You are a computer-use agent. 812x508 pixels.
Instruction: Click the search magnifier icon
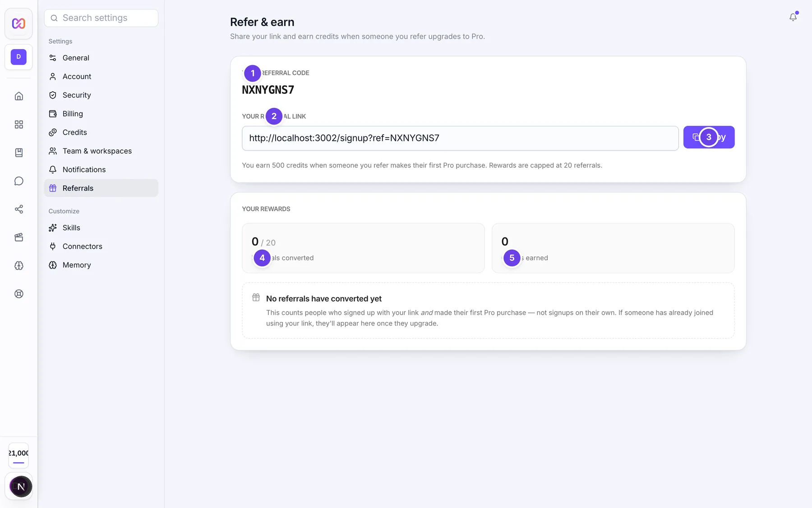tap(54, 18)
